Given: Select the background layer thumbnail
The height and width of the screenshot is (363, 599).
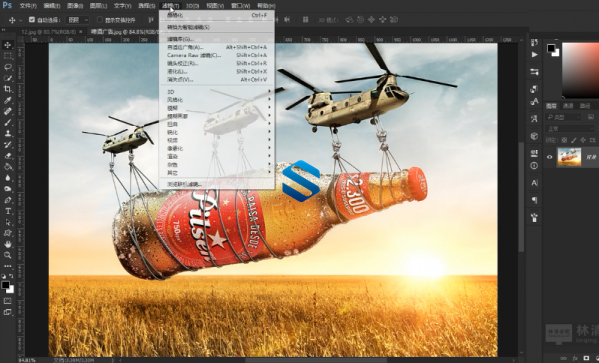Looking at the screenshot, I should pos(569,157).
